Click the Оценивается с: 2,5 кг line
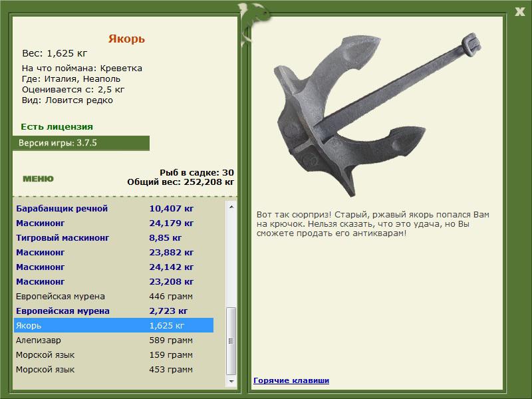This screenshot has width=532, height=399. click(73, 90)
